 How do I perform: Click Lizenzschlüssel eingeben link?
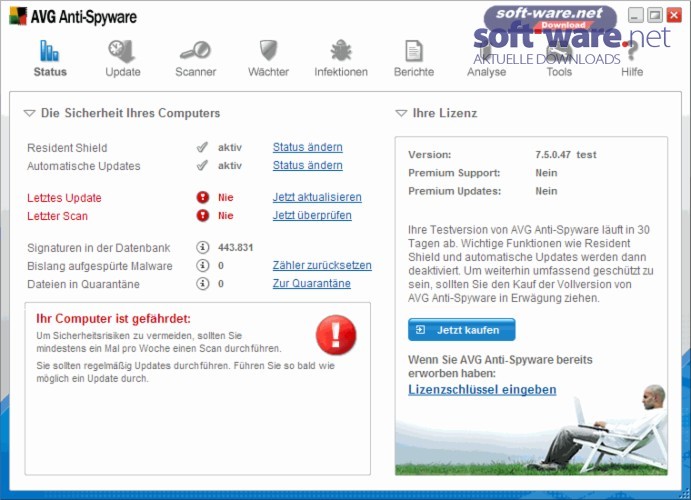[482, 389]
